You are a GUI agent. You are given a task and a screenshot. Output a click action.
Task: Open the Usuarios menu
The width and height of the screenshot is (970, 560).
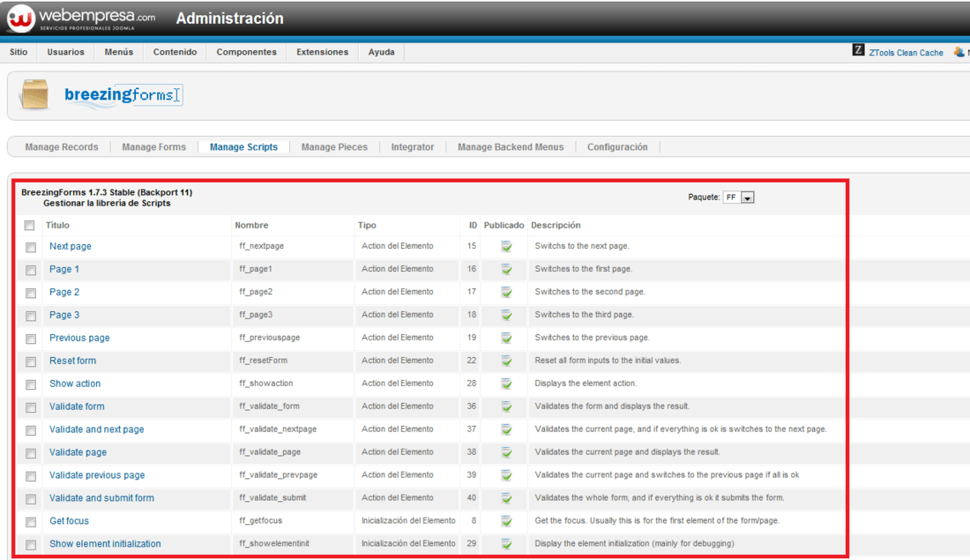[65, 52]
